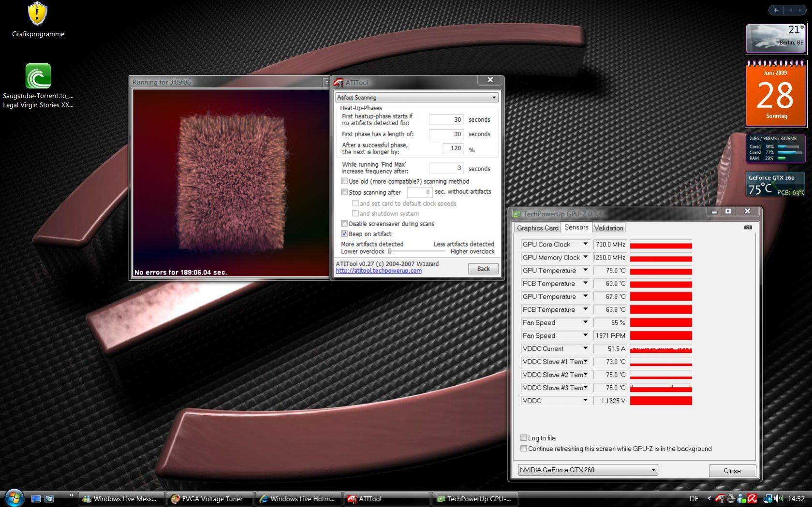Click the GeForce GTX 260 temperature gadget
The height and width of the screenshot is (507, 812).
pyautogui.click(x=775, y=185)
